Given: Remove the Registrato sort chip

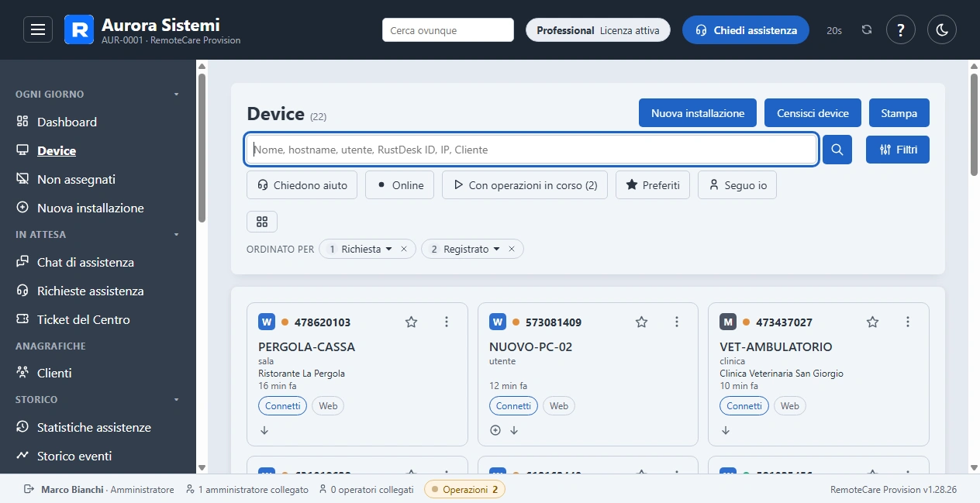Looking at the screenshot, I should (x=511, y=249).
